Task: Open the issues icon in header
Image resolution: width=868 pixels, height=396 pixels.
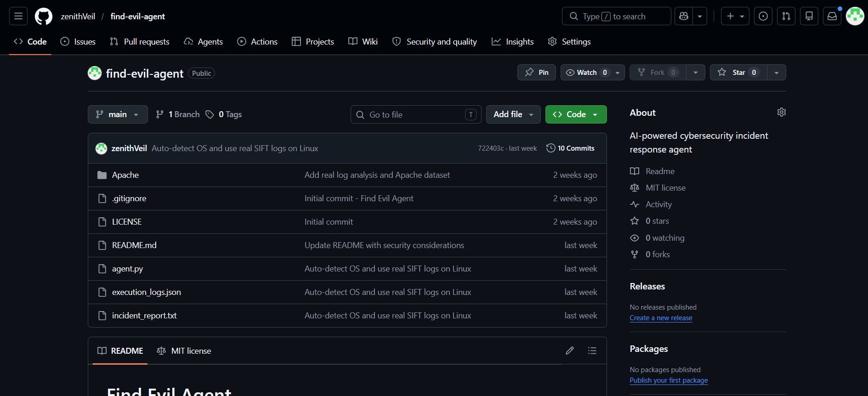Action: [763, 16]
